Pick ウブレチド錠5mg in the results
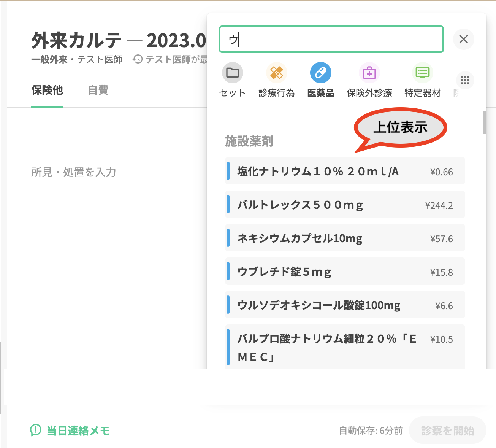Screen dimensions: 496x448 [x=345, y=272]
